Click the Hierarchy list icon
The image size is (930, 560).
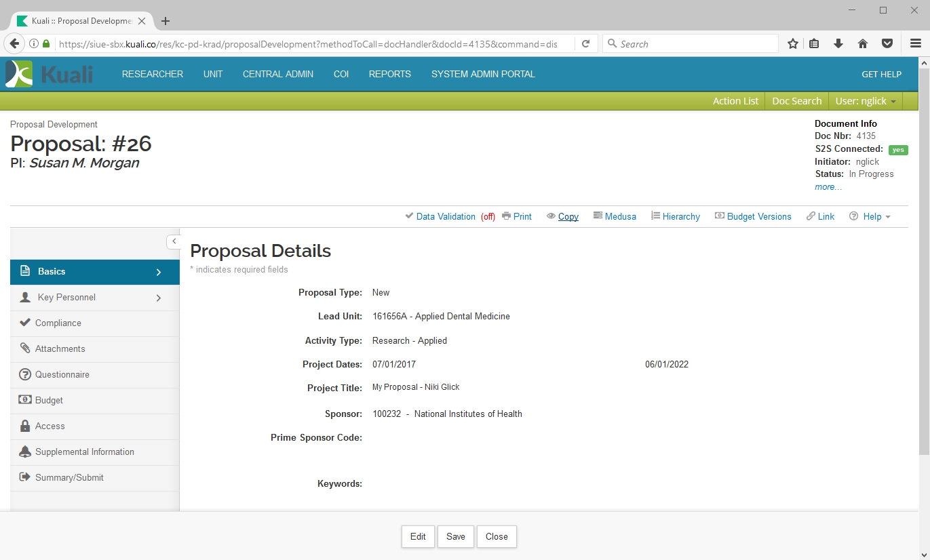point(655,216)
